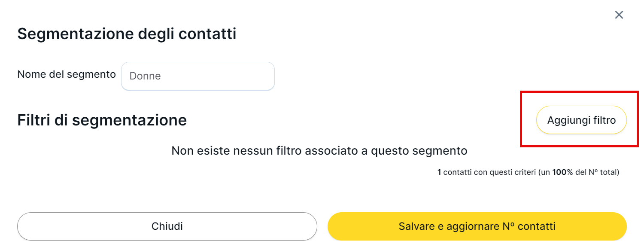Click the Filtri di segmentazione heading
The height and width of the screenshot is (244, 644).
102,120
